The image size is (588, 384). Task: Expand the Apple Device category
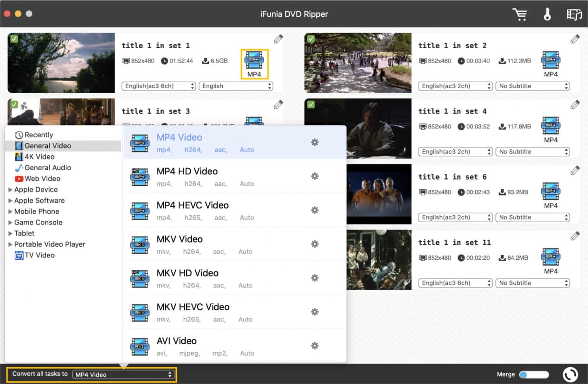coord(11,190)
